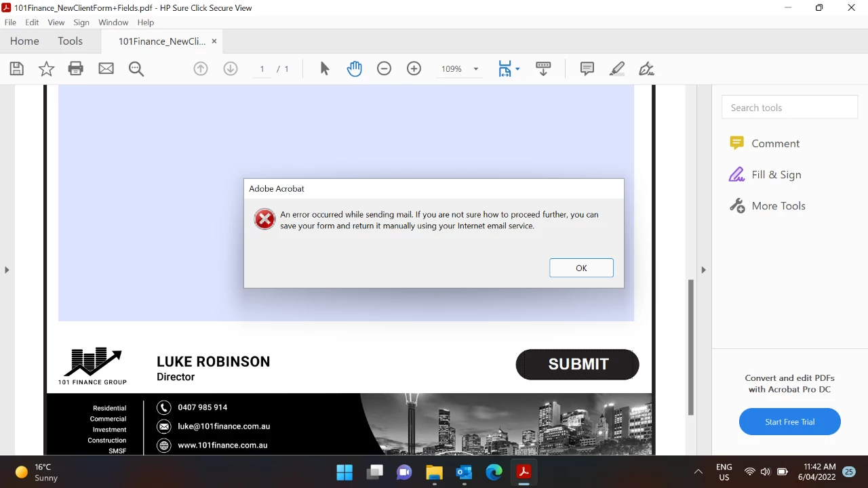Select the highlighter pen tool

(x=617, y=68)
